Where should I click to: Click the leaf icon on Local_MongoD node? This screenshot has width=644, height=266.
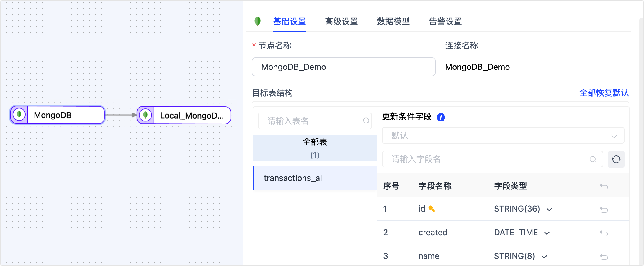(145, 115)
